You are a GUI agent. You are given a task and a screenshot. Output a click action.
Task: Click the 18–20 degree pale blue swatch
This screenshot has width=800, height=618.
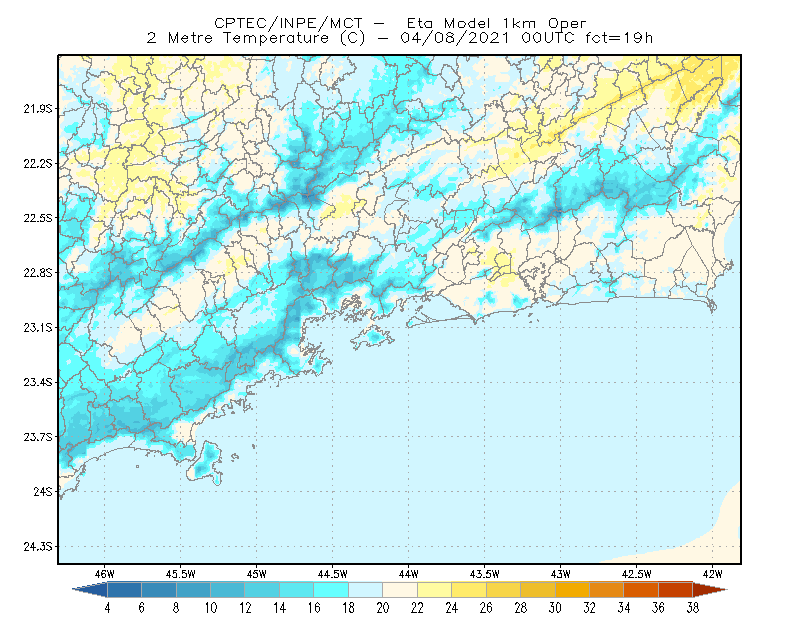coord(365,590)
